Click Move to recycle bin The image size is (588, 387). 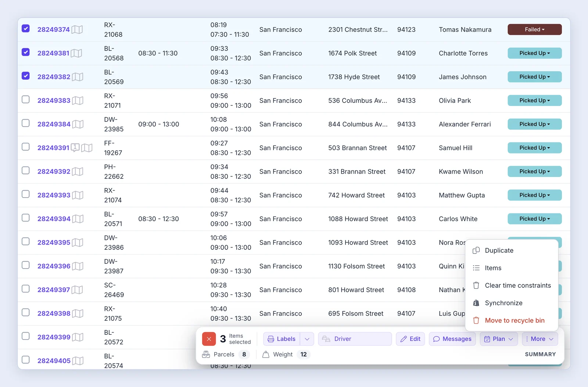point(512,320)
